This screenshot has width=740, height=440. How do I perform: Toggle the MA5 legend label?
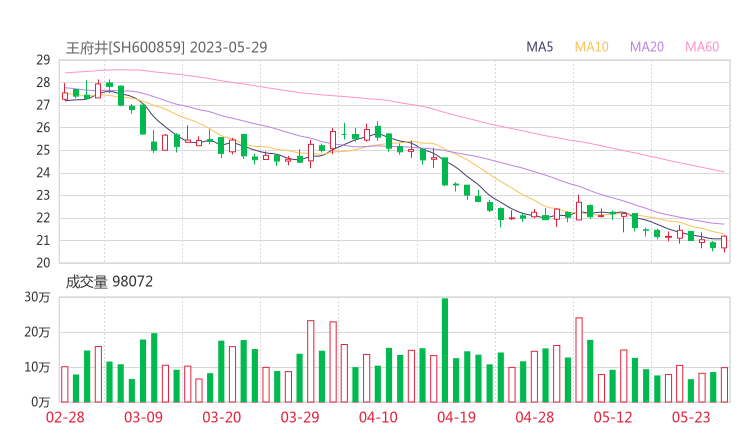(540, 47)
